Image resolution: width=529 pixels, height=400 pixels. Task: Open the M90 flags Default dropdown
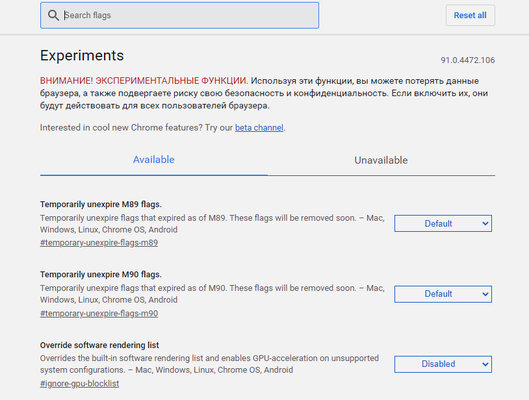coord(443,294)
